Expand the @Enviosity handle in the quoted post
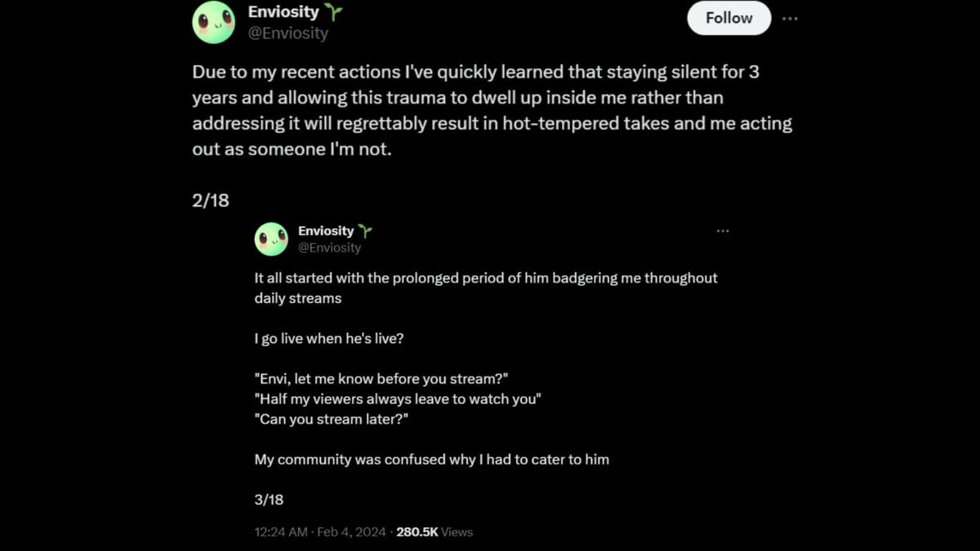 pos(330,247)
